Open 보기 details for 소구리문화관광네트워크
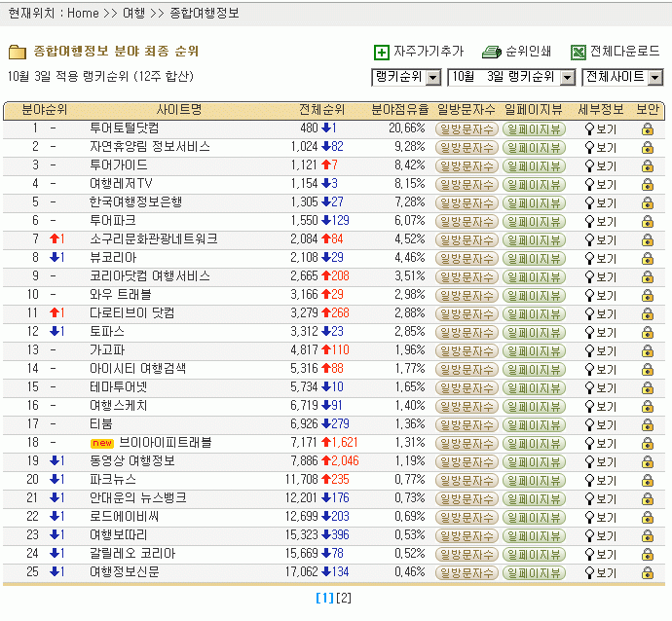The image size is (672, 621). [601, 239]
